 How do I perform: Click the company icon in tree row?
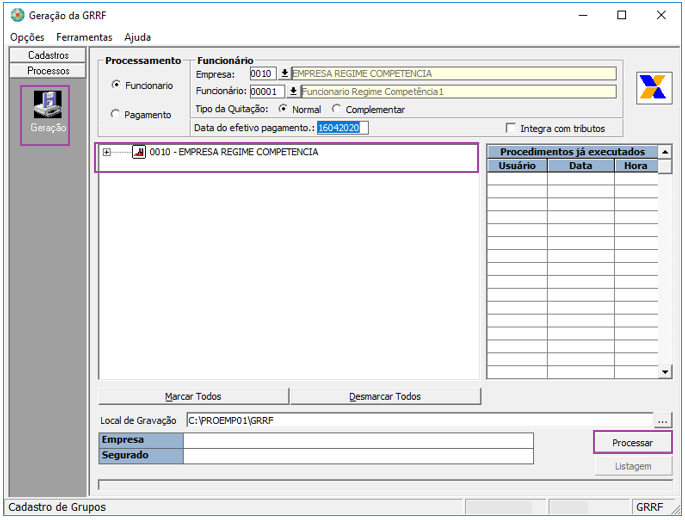tap(139, 152)
